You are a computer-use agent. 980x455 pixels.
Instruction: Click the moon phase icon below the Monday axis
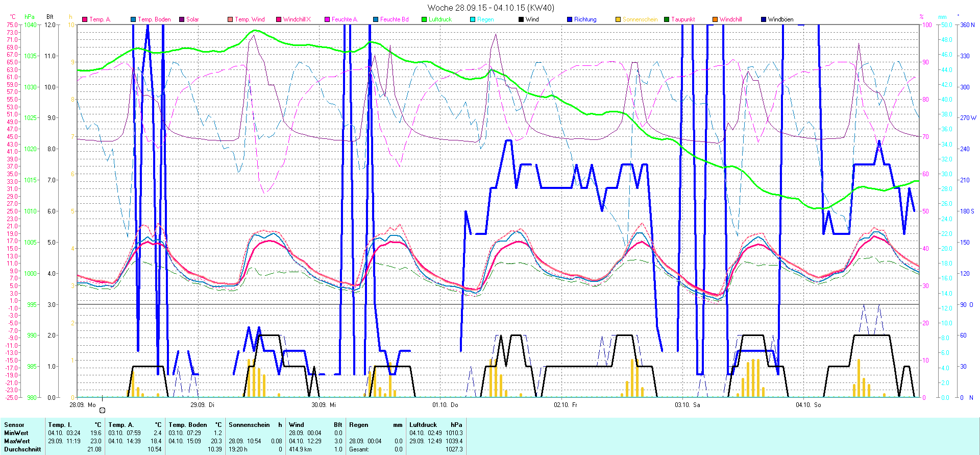(102, 410)
